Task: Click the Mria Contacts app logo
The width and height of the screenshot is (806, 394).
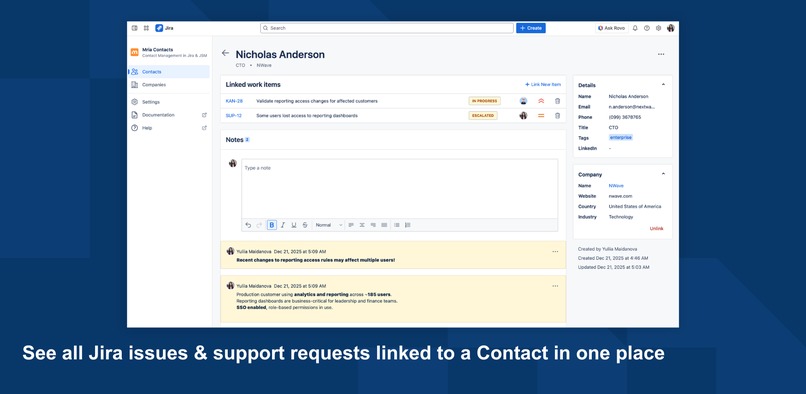Action: pos(134,52)
